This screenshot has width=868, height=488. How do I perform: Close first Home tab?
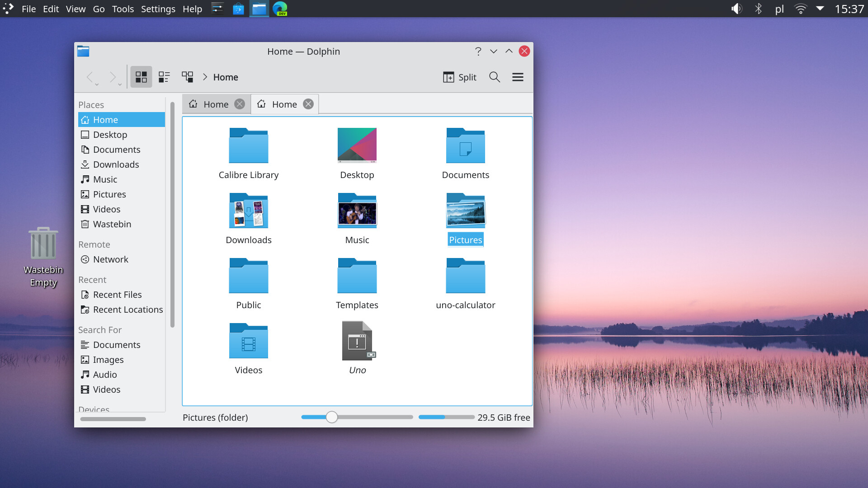tap(240, 103)
